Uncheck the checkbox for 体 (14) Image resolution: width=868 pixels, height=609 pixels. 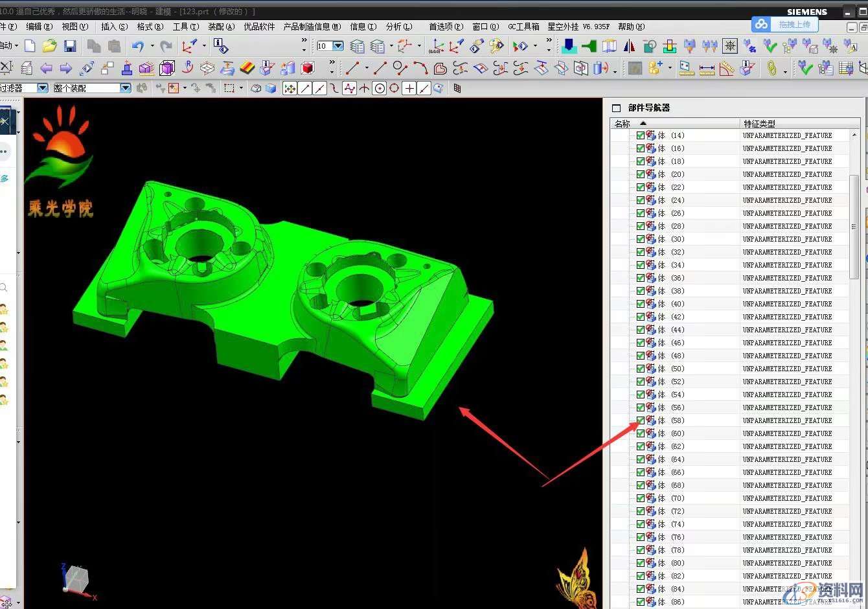(641, 135)
